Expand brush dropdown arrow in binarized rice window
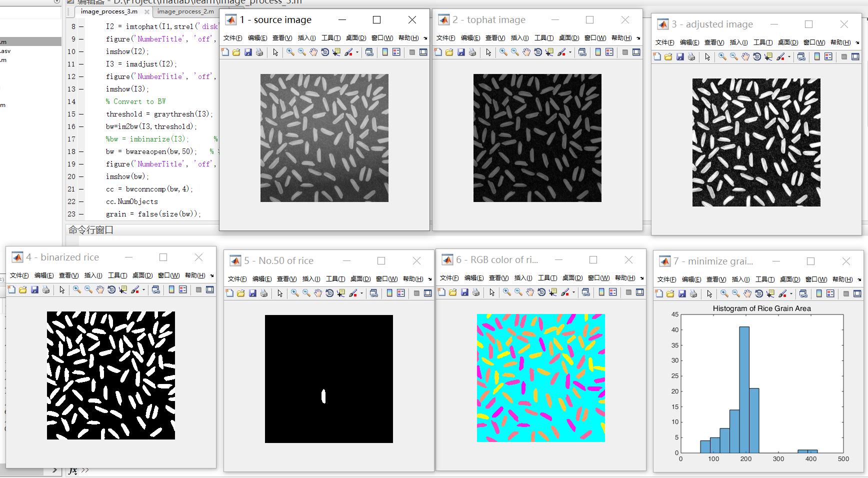The width and height of the screenshot is (868, 478). tap(143, 290)
